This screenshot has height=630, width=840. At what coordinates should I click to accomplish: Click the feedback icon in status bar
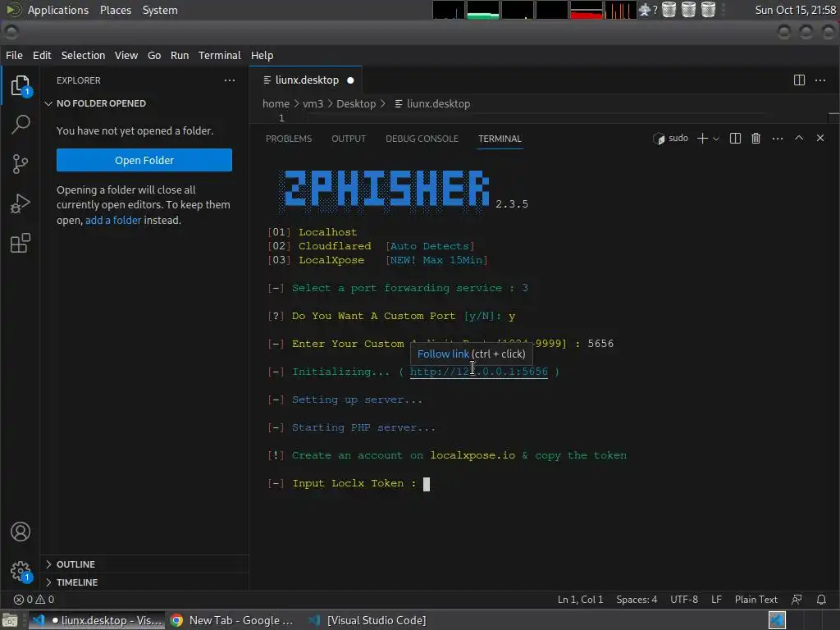pos(797,600)
